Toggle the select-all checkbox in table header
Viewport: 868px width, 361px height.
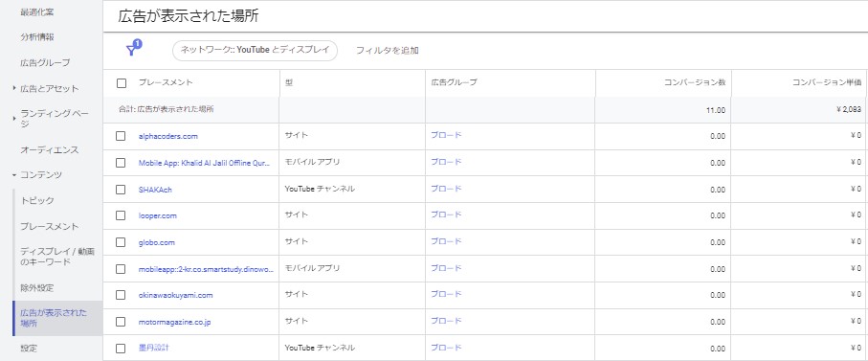coord(122,83)
